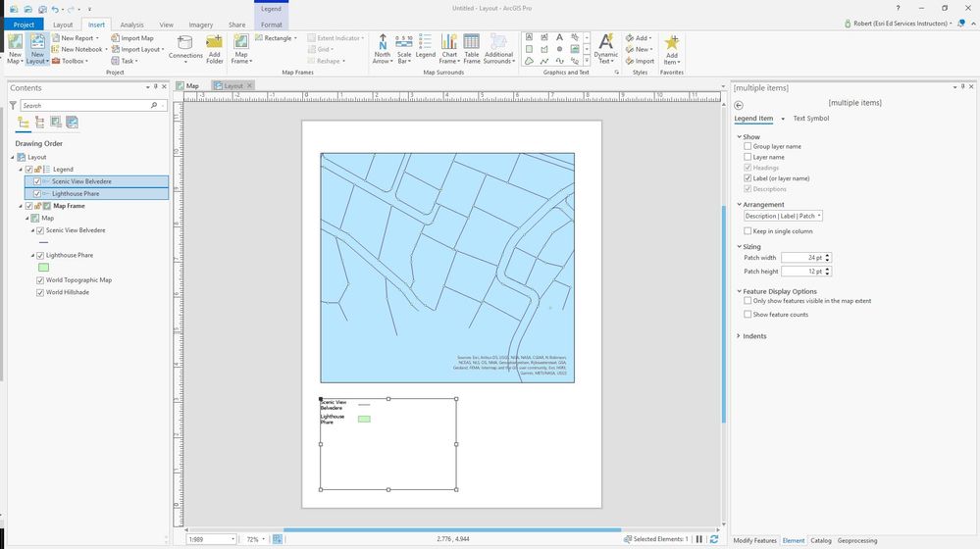Toggle World Hillshade layer visibility
Image resolution: width=980 pixels, height=549 pixels.
click(40, 292)
